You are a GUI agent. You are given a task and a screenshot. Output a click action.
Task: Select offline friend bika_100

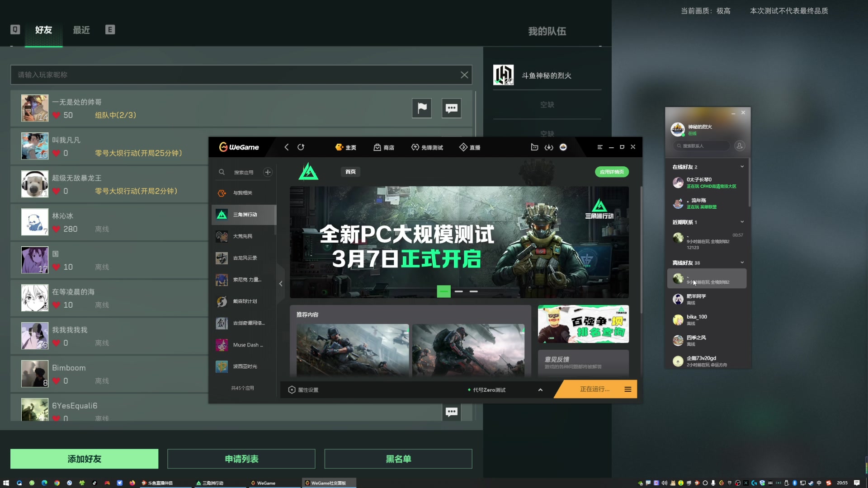(707, 320)
